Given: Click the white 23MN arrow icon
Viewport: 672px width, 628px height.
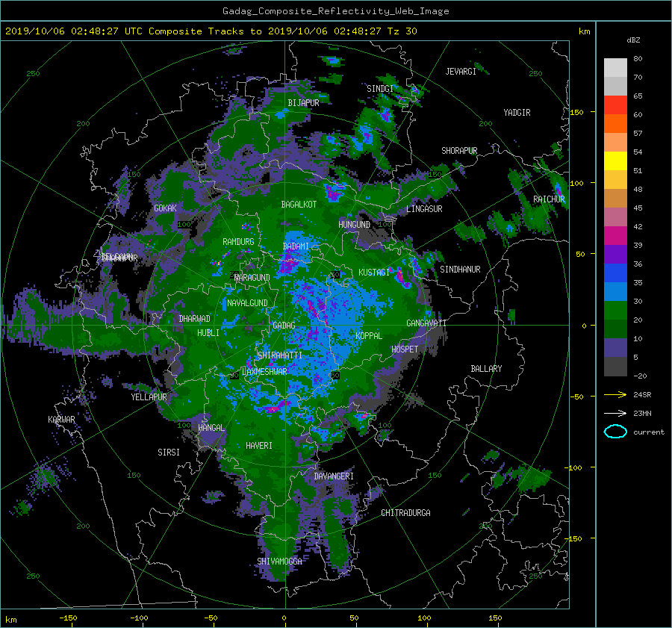Looking at the screenshot, I should click(x=615, y=413).
